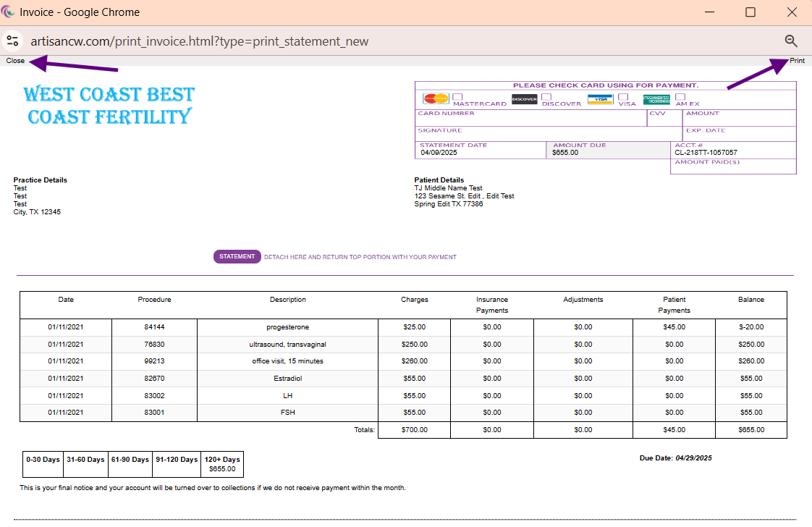
Task: Open the Chrome zoom magnifier icon
Action: coord(791,41)
